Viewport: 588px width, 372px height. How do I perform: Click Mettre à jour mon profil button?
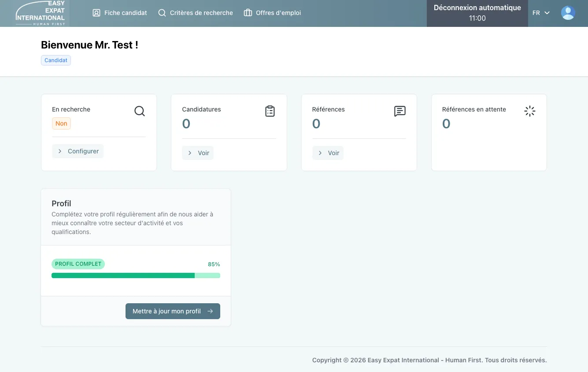point(173,311)
